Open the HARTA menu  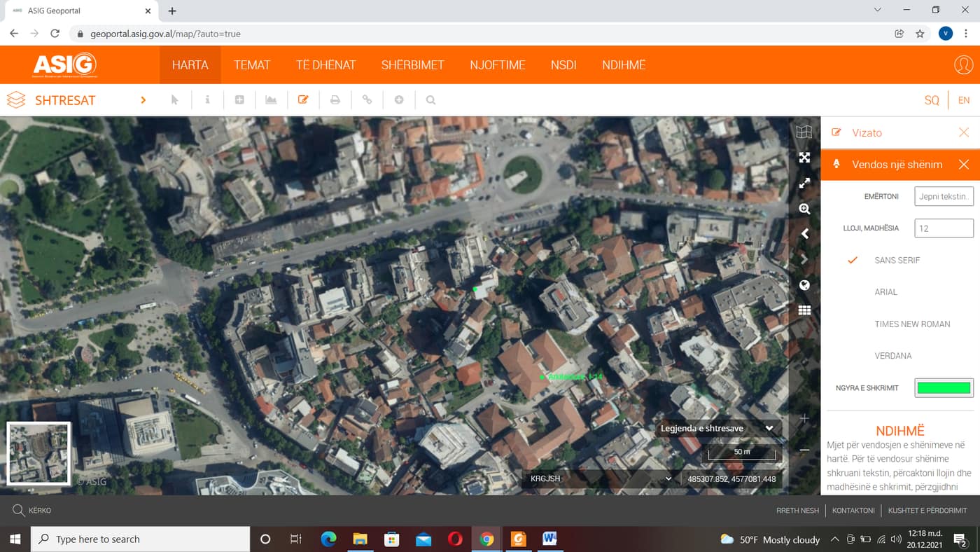[x=190, y=65]
